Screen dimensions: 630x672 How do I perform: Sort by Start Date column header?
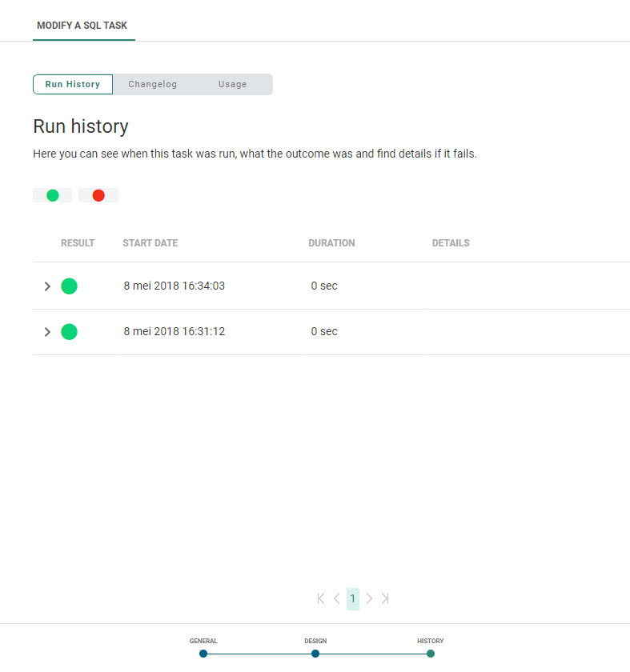(x=150, y=243)
